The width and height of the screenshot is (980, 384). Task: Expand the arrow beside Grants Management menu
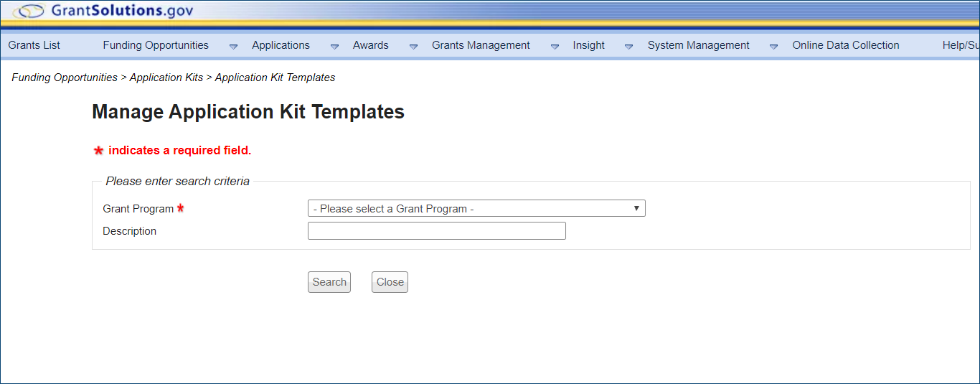pyautogui.click(x=555, y=47)
